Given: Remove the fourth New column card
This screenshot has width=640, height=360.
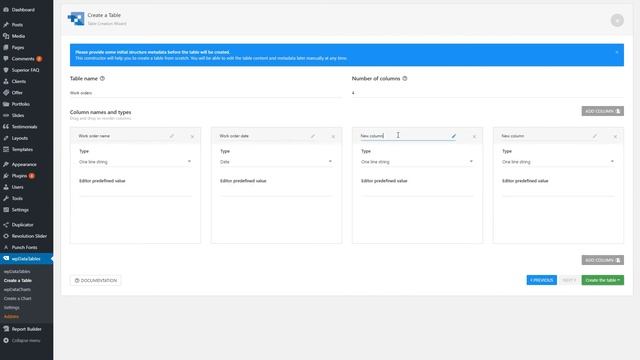Looking at the screenshot, I should [x=615, y=136].
